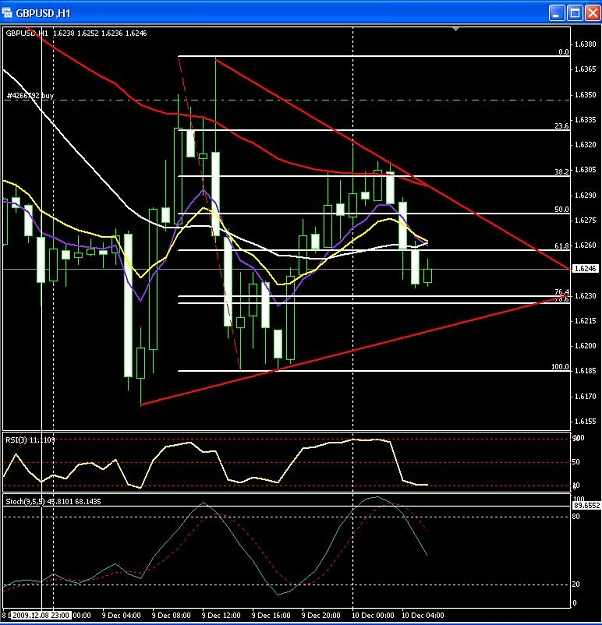Click the 1.6305 price scale value

[x=585, y=170]
